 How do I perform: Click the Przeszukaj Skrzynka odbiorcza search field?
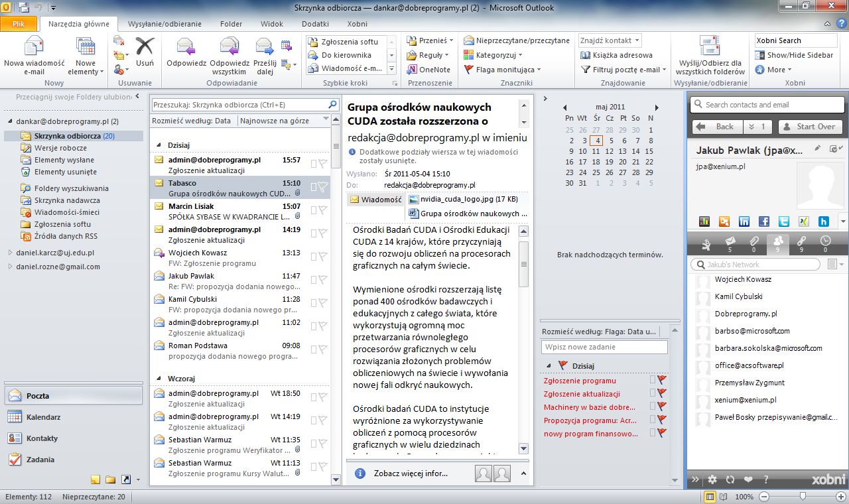pyautogui.click(x=245, y=105)
